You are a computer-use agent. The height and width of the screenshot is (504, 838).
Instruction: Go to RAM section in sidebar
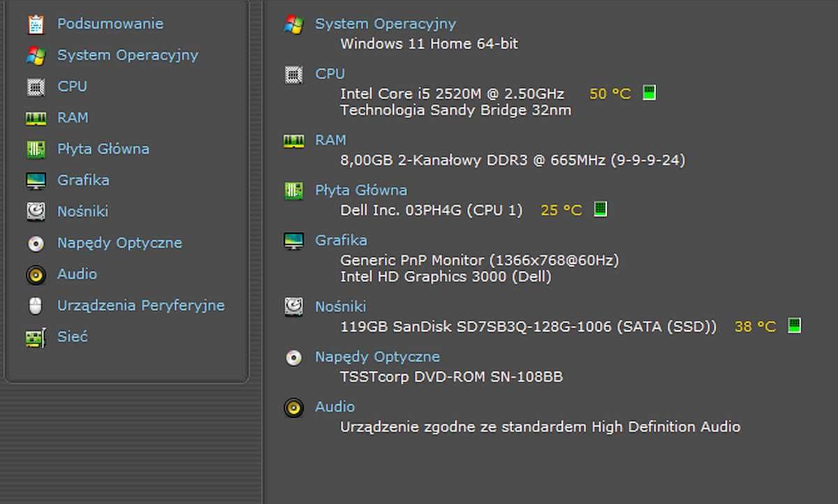pos(73,118)
